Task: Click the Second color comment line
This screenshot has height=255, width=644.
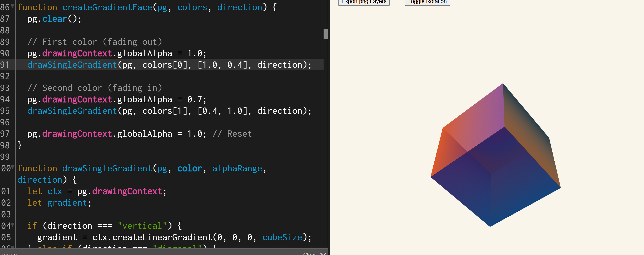Action: click(95, 88)
